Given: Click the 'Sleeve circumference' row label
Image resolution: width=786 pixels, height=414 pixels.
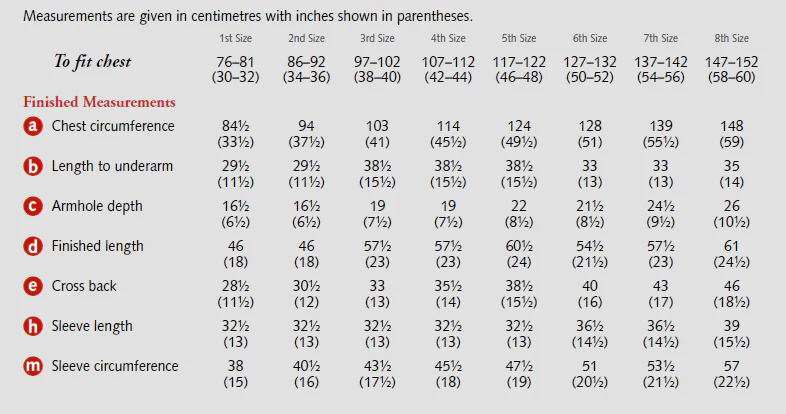Looking at the screenshot, I should 115,366.
